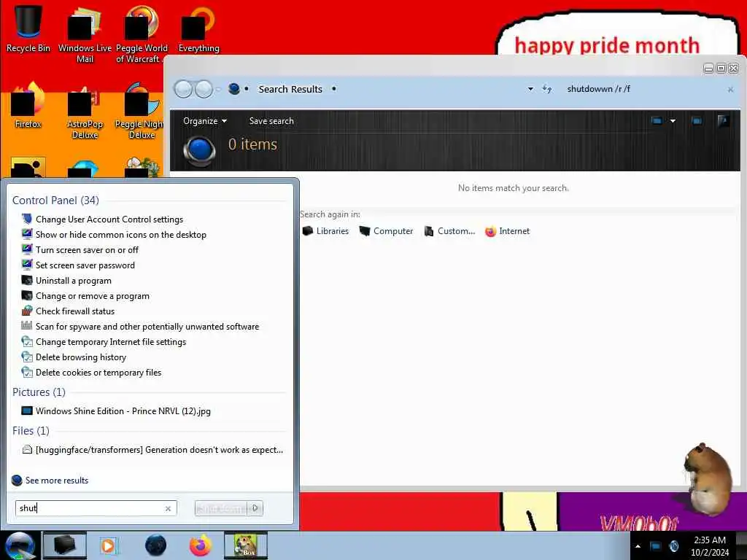Click the shutdowwn /r /f search box

(643, 89)
